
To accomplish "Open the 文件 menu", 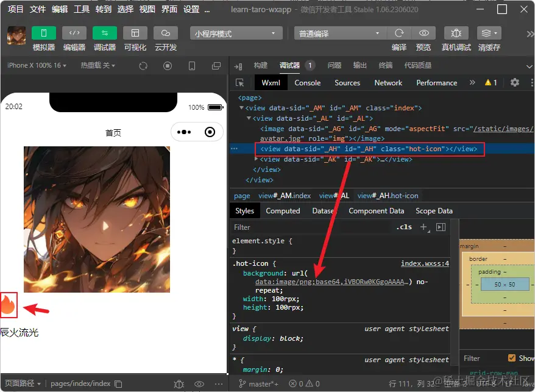I will click(x=38, y=9).
